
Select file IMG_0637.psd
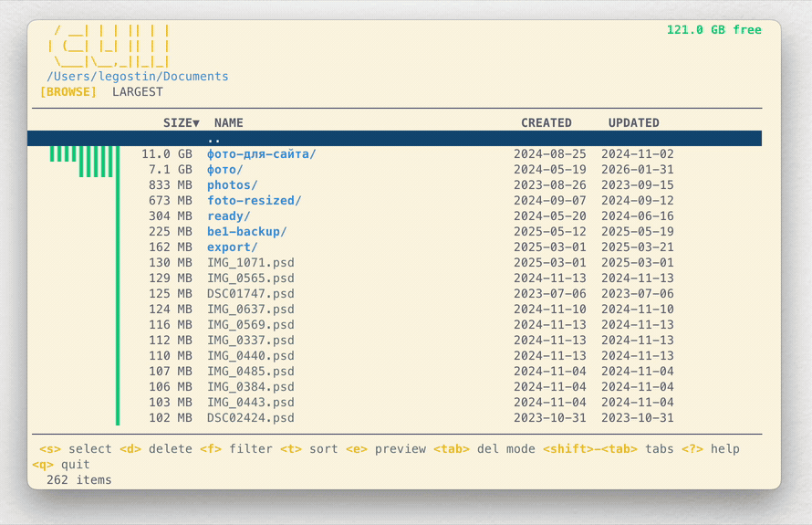point(251,310)
